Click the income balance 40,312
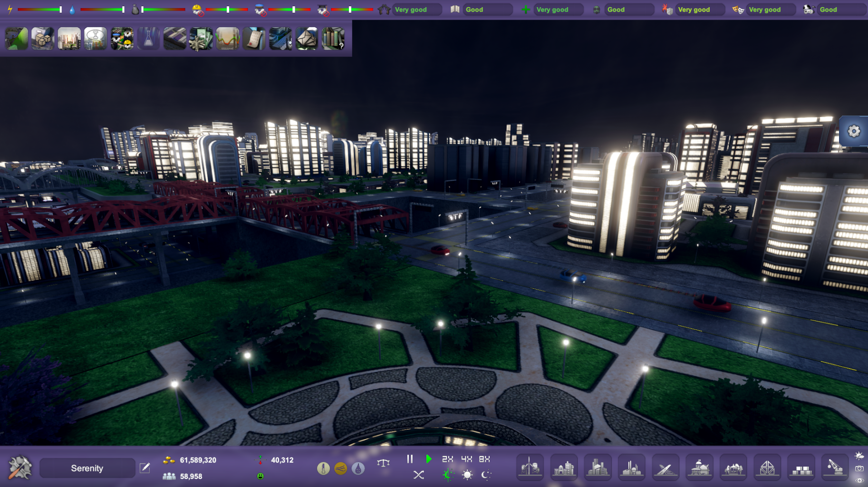The height and width of the screenshot is (487, 868). coord(282,460)
